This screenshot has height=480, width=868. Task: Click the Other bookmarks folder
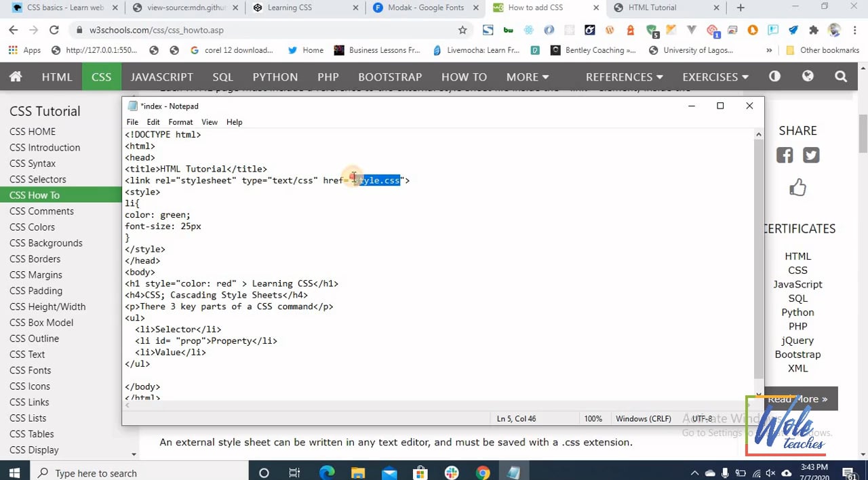tap(822, 50)
